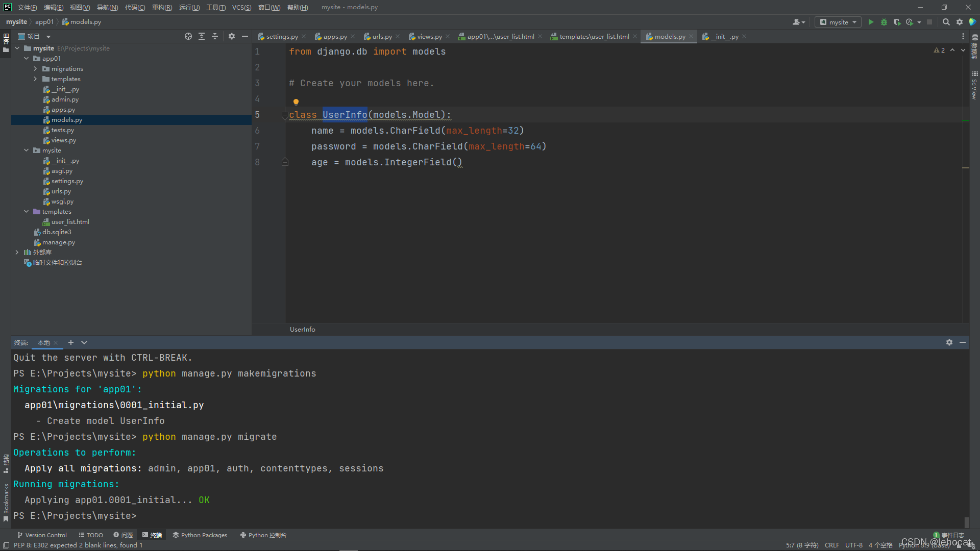Open the mysite run configuration dropdown
Image resolution: width=980 pixels, height=551 pixels.
838,22
